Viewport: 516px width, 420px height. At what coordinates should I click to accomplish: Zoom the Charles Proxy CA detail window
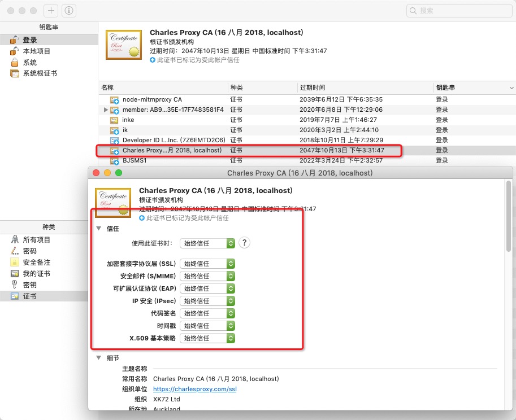[119, 173]
